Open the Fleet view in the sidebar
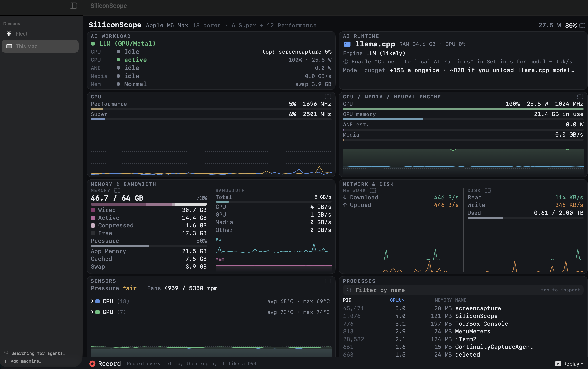Image resolution: width=588 pixels, height=369 pixels. tap(40, 34)
